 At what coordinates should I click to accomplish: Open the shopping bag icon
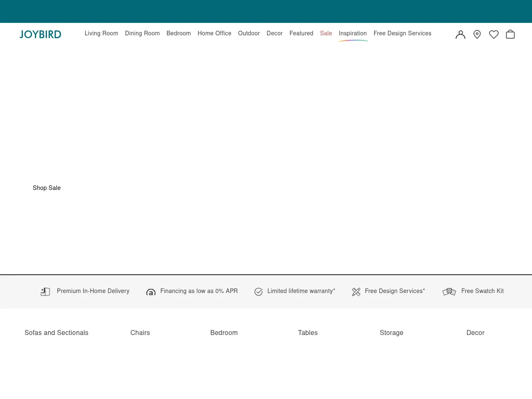(510, 34)
